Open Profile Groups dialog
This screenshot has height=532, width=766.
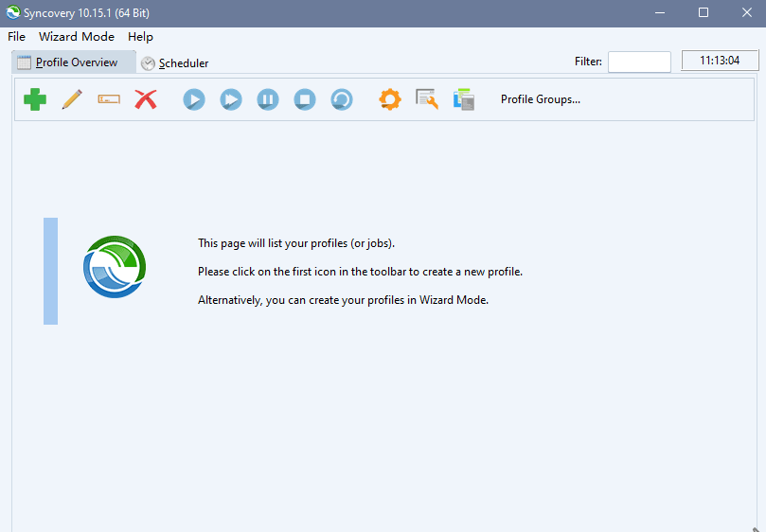(x=541, y=99)
